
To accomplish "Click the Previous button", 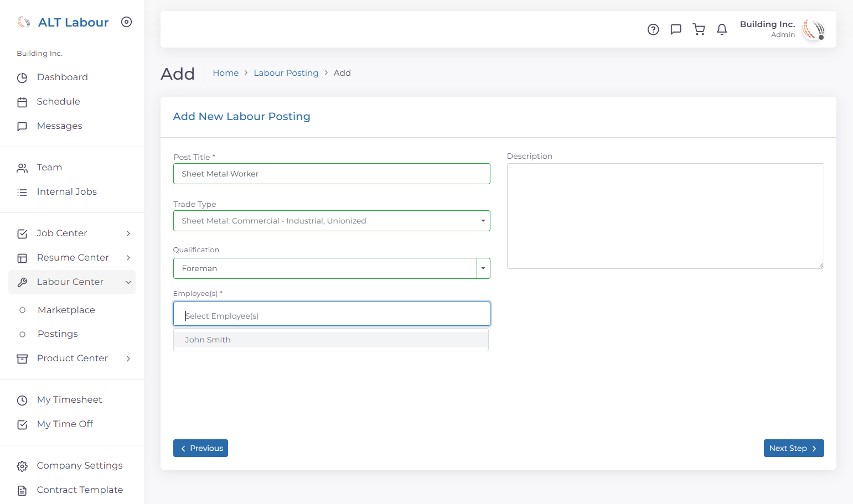I will tap(200, 448).
